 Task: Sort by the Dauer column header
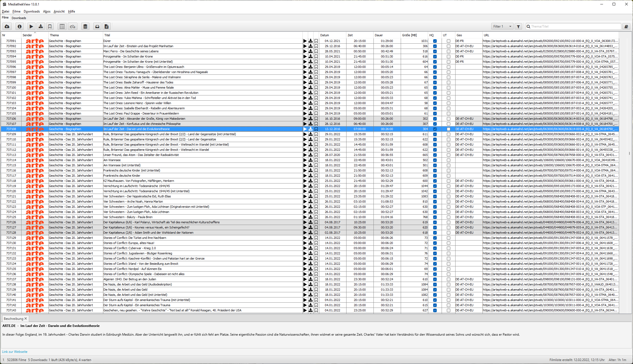[x=387, y=35]
